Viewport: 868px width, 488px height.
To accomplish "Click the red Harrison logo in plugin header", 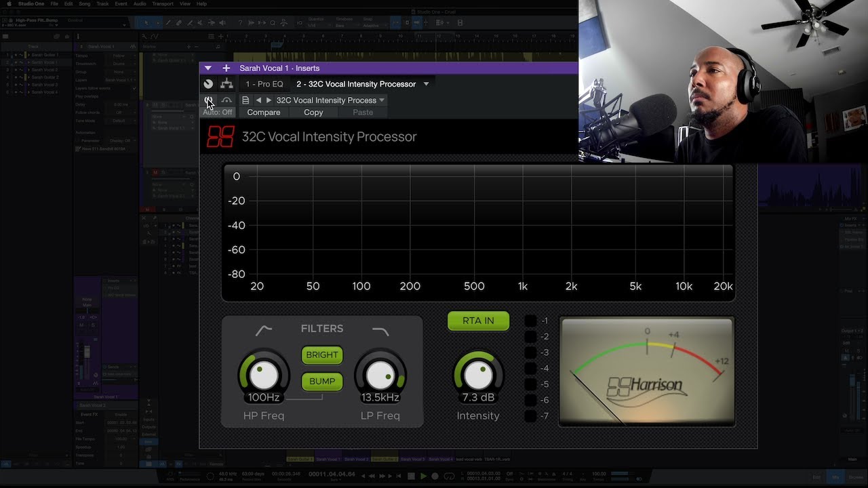I will (x=221, y=137).
